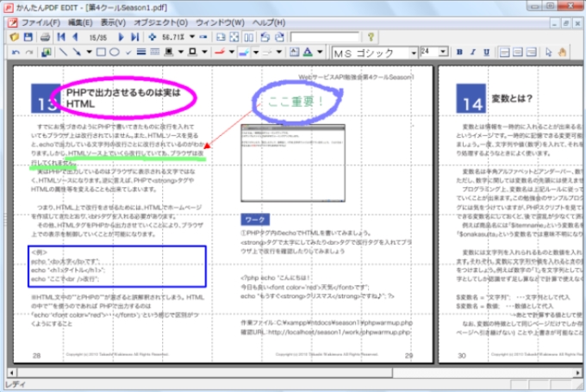Open help with the question mark icon
This screenshot has width=586, height=392.
point(371,37)
